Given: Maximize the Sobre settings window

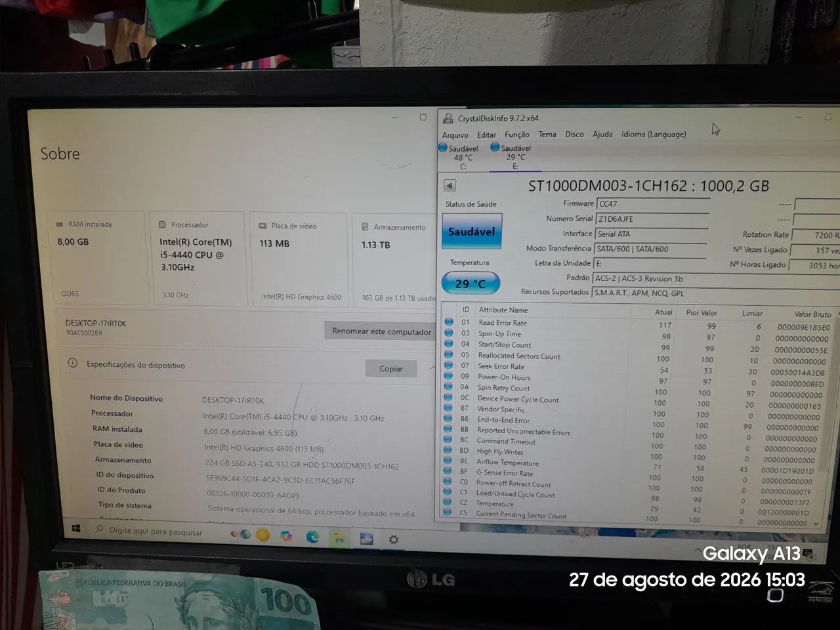Looking at the screenshot, I should (x=423, y=117).
